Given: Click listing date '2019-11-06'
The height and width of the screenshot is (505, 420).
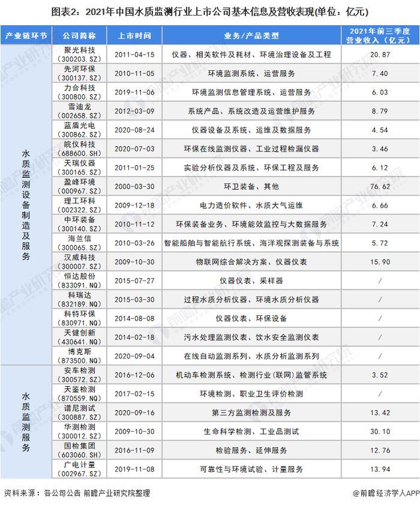Looking at the screenshot, I should click(134, 92).
